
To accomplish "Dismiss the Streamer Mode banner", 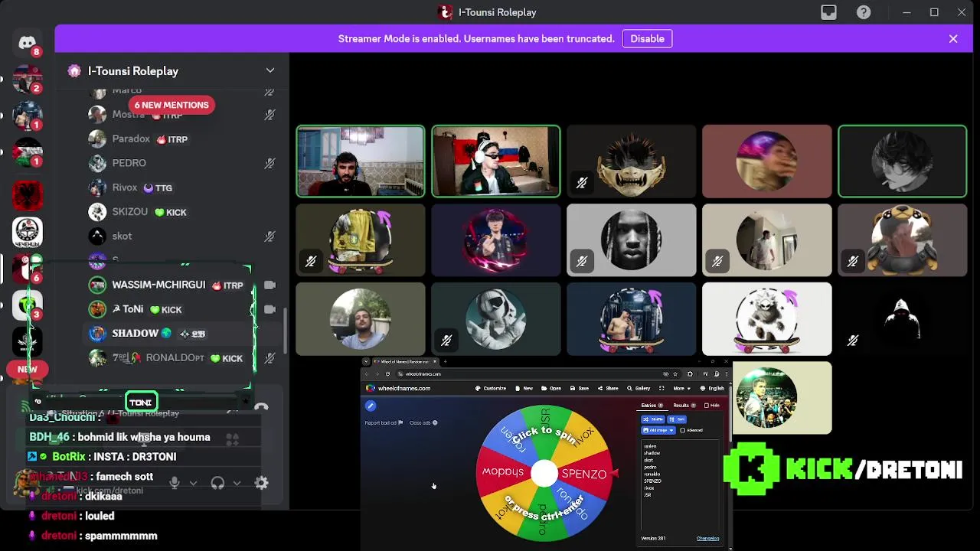I will point(953,38).
